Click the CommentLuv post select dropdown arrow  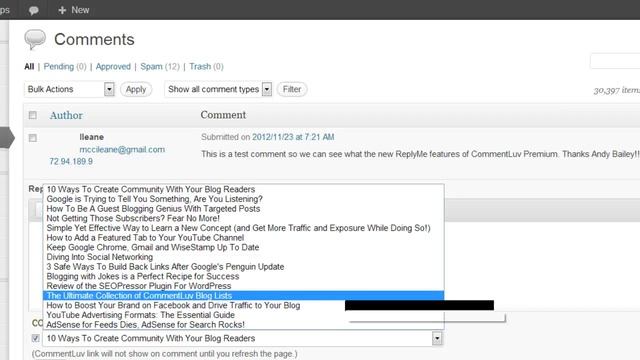(437, 338)
